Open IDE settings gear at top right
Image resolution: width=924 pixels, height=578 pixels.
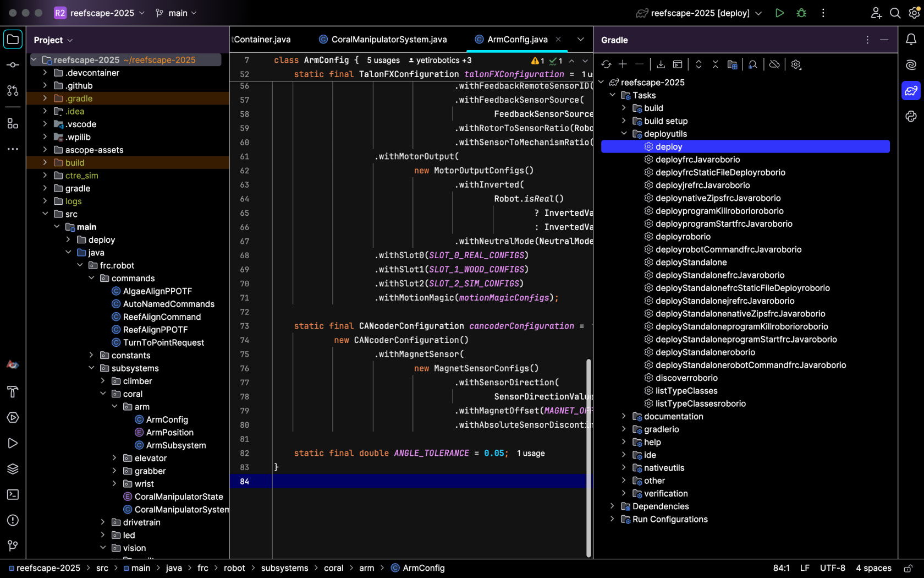[x=914, y=13]
